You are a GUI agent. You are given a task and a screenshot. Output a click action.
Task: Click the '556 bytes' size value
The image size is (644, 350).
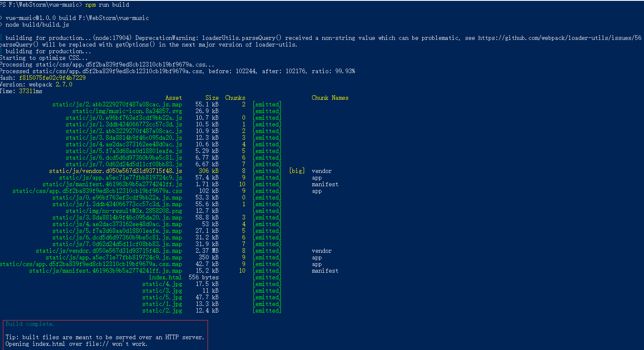[204, 277]
